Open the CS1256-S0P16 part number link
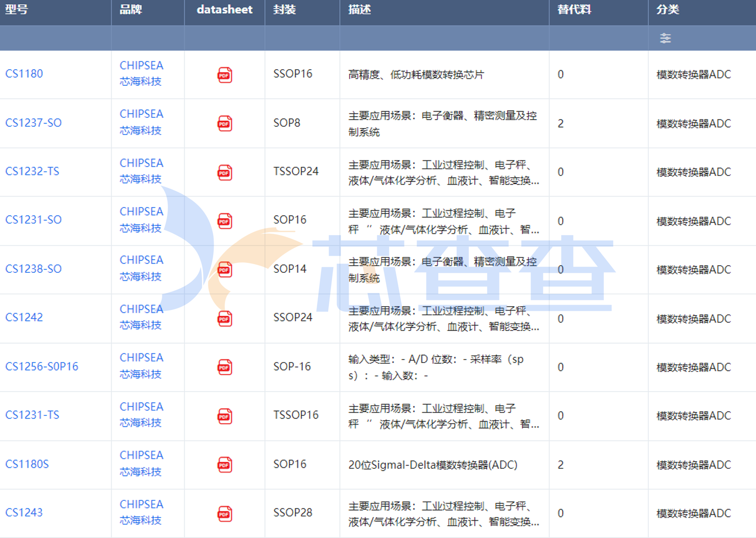Viewport: 756px width, 538px height. point(42,366)
